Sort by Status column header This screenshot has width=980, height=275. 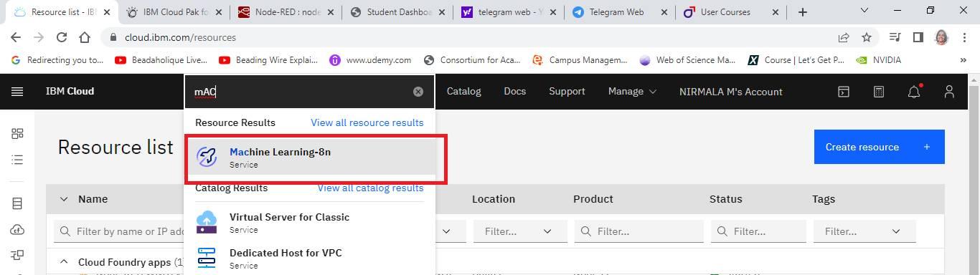pos(726,199)
